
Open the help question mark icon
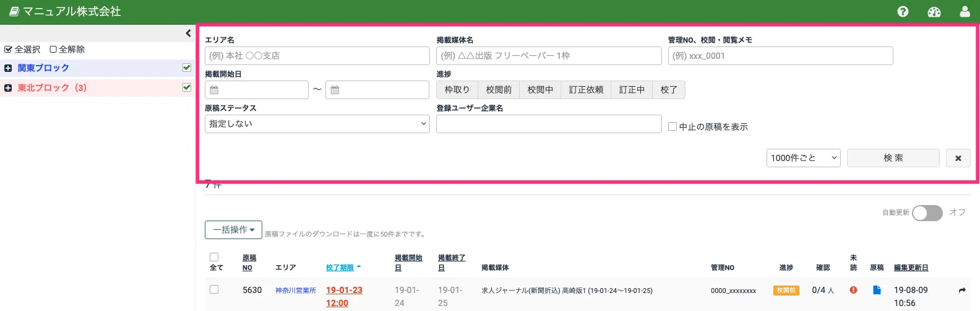(x=903, y=12)
